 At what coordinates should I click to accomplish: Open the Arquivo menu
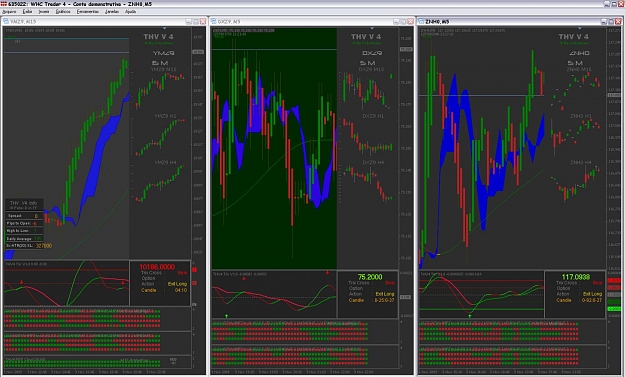coord(9,12)
